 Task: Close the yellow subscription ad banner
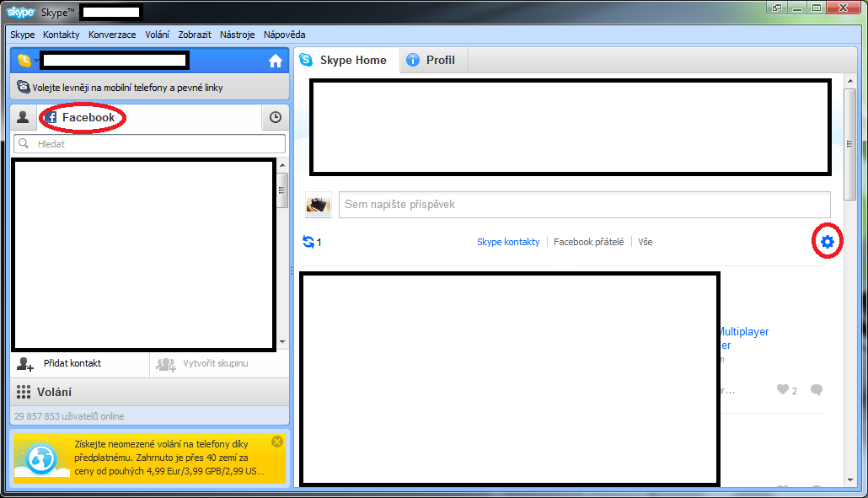click(x=277, y=441)
